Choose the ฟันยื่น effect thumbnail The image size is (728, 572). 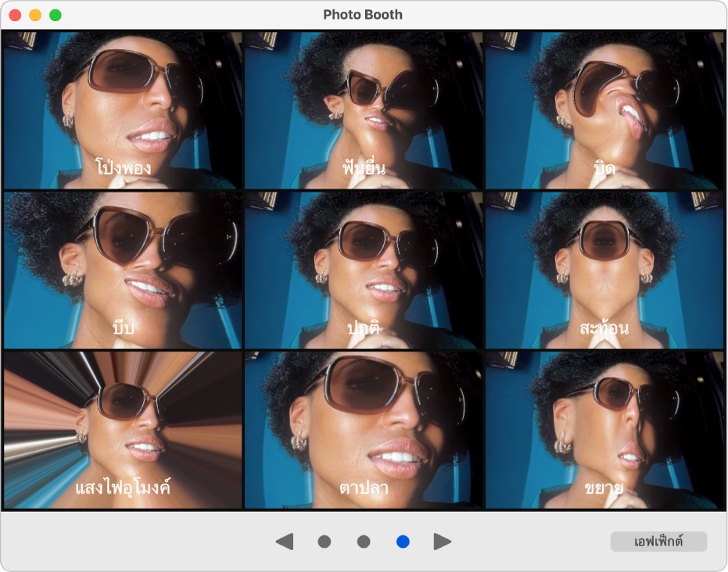pyautogui.click(x=363, y=110)
